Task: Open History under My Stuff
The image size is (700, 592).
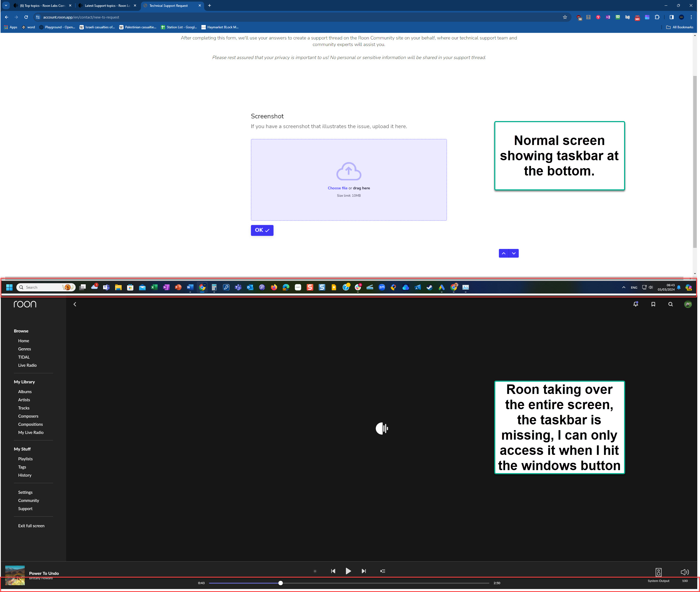Action: tap(25, 475)
